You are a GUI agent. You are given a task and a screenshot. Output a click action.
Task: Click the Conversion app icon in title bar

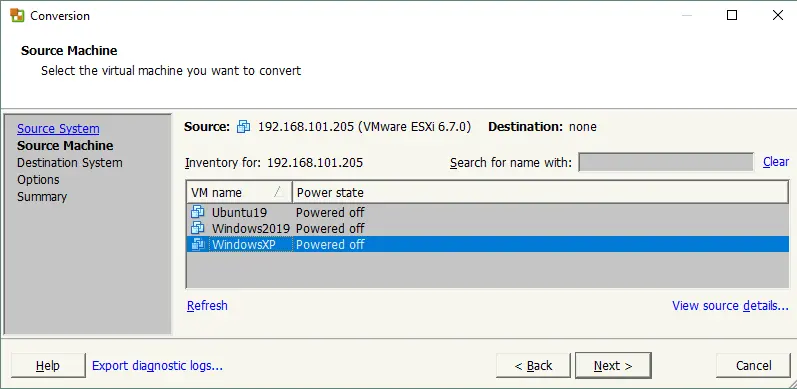click(17, 15)
